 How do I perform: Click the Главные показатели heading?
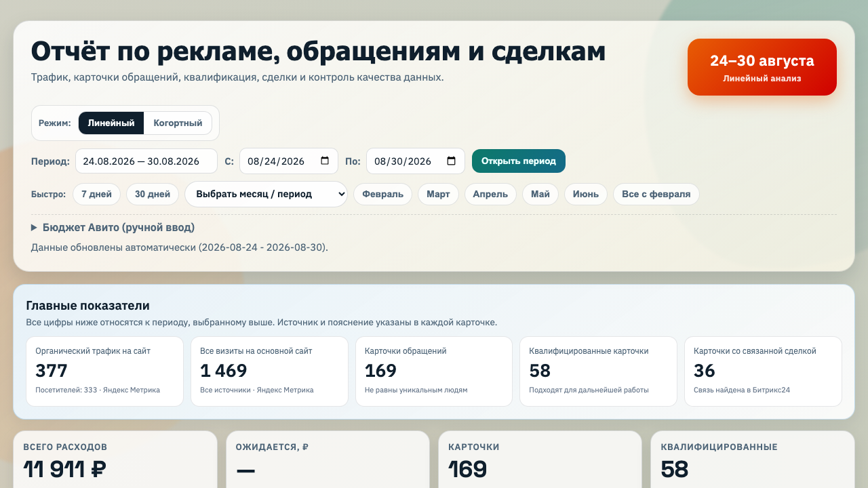[x=87, y=306]
